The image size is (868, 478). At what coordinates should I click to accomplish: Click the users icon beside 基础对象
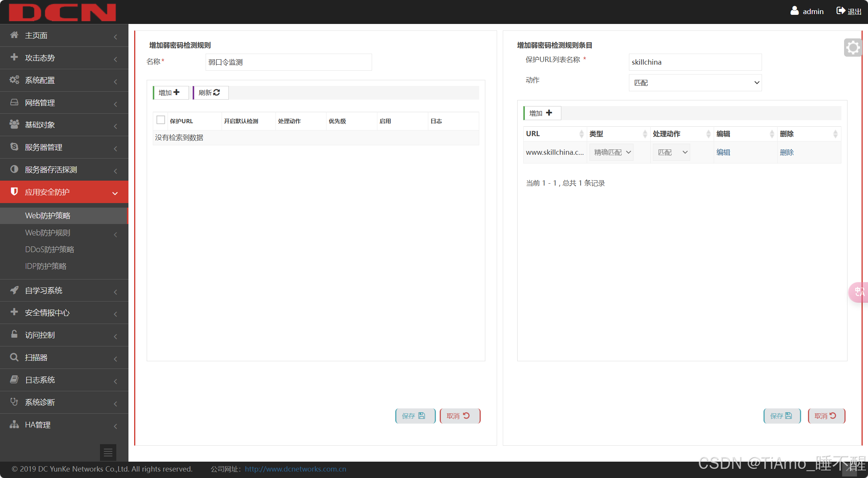pos(14,124)
